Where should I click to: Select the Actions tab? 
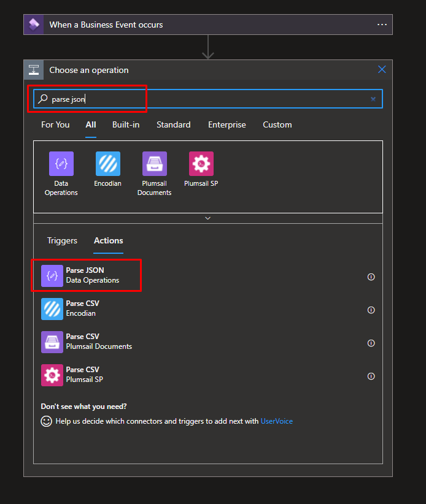click(109, 241)
